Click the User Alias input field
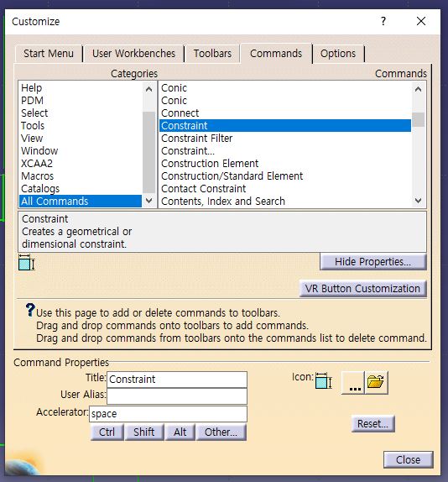Viewport: 448px width, 482px height. coord(177,396)
